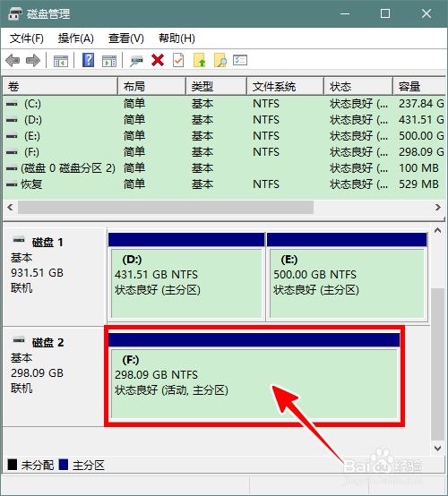Viewport: 448px width, 496px height.
Task: Click the Forward arrow toolbar icon
Action: pyautogui.click(x=33, y=60)
